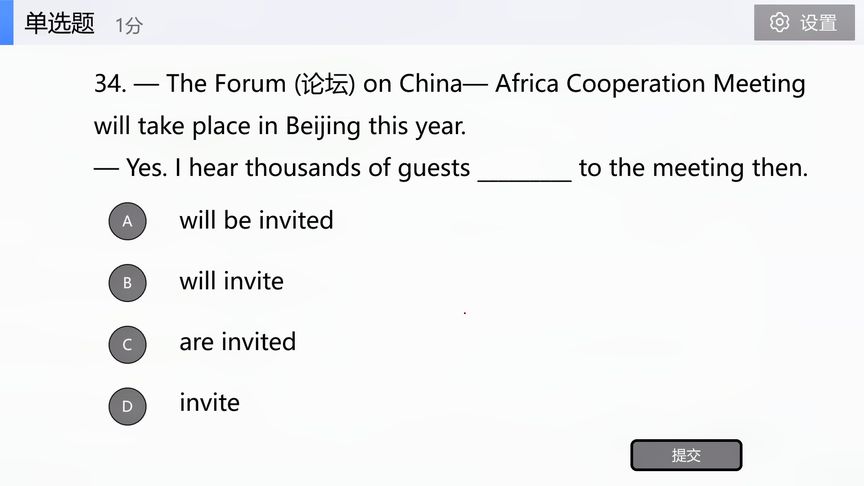Image resolution: width=864 pixels, height=486 pixels.
Task: Click the blue bar beside 单选题
Action: point(7,23)
